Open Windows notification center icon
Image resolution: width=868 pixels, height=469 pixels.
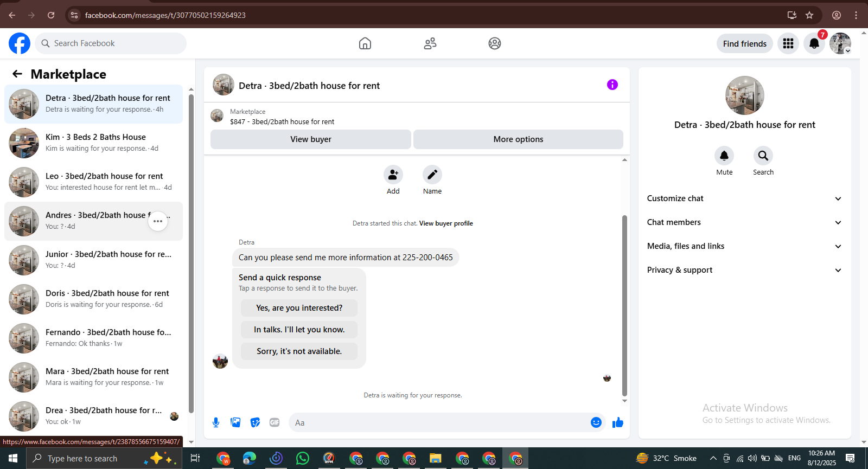tap(850, 458)
